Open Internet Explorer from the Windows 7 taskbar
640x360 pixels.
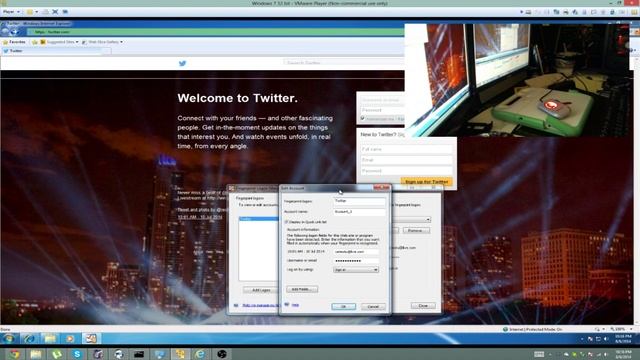pyautogui.click(x=29, y=339)
